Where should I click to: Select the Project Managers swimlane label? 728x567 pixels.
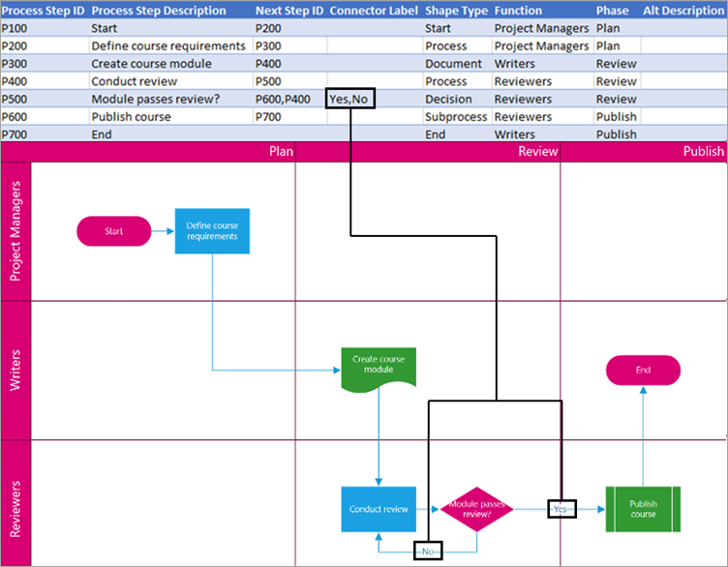pos(16,231)
